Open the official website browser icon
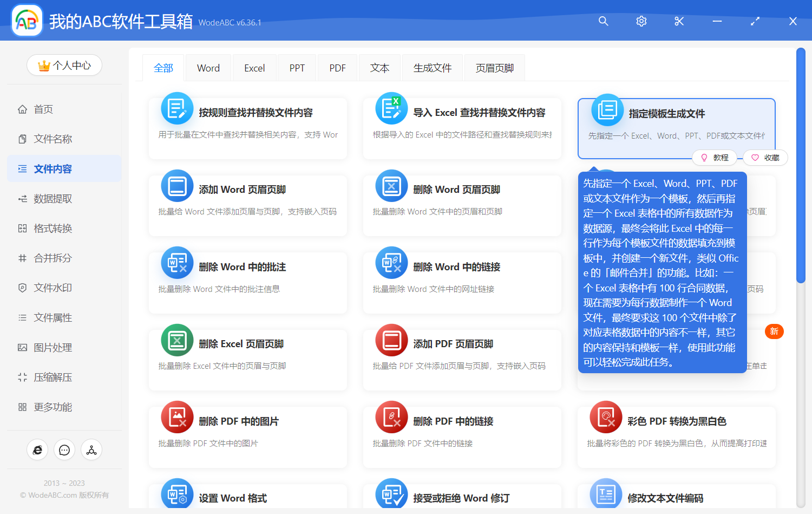 (x=37, y=450)
